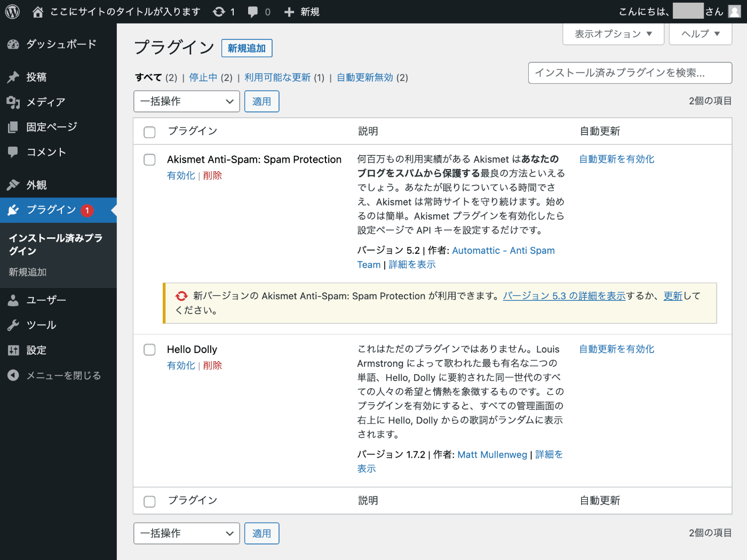The image size is (747, 560).
Task: Focus the installed plugins search field
Action: point(630,73)
